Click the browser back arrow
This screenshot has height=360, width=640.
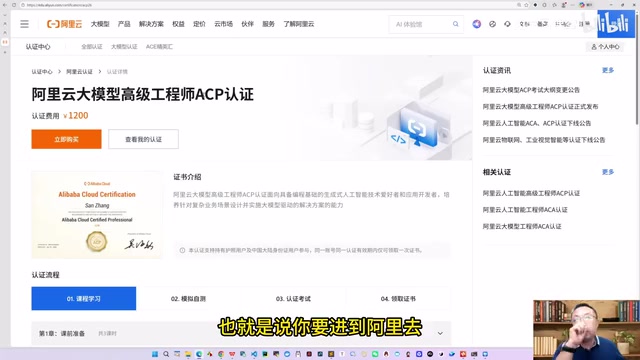(x=5, y=5)
